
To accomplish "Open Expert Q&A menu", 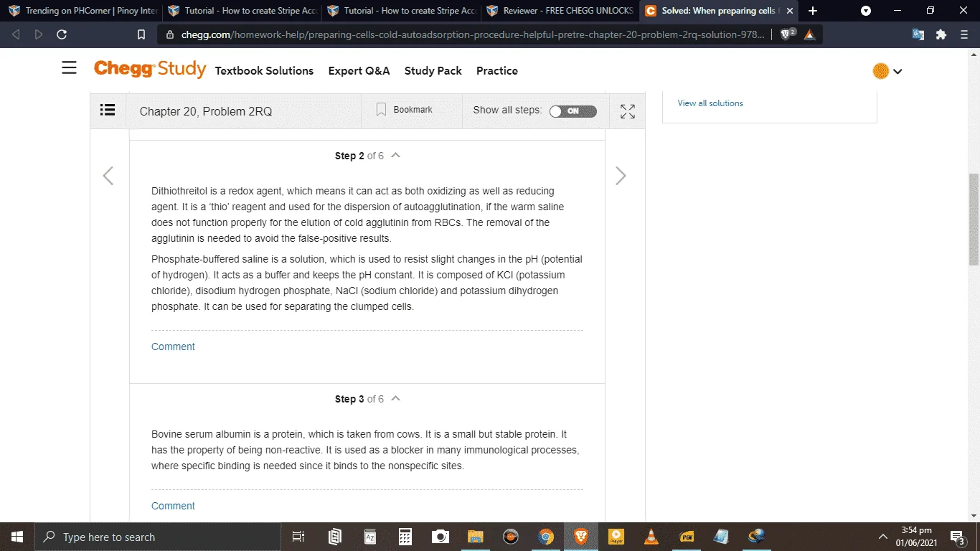I will 359,70.
